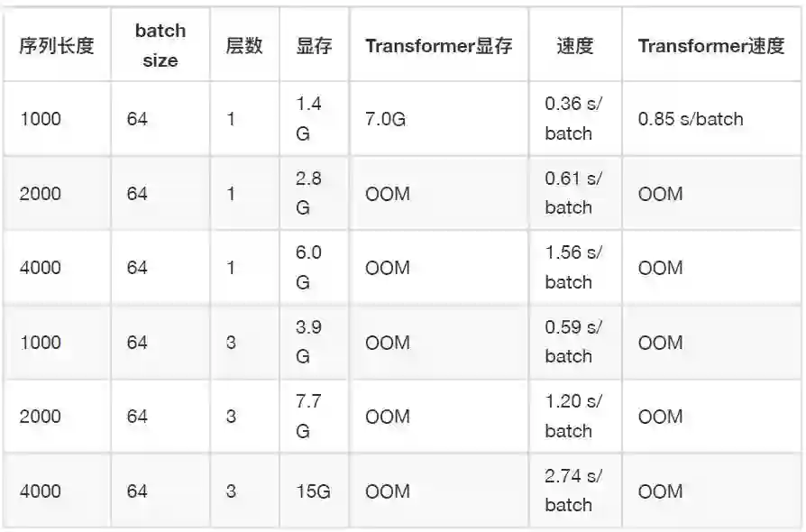This screenshot has height=532, width=806.
Task: Select the 1.56 s/batch speed cell
Action: coord(572,268)
